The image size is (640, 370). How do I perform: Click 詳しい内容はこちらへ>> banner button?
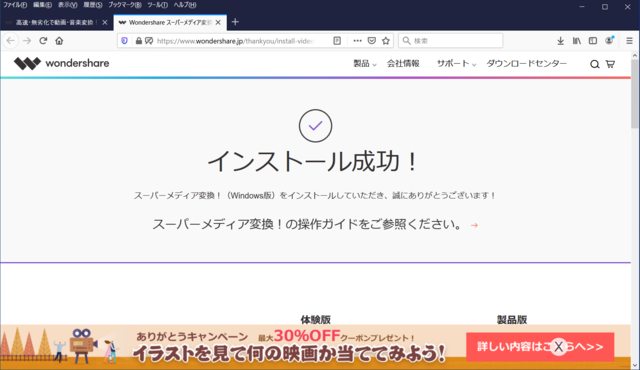540,347
